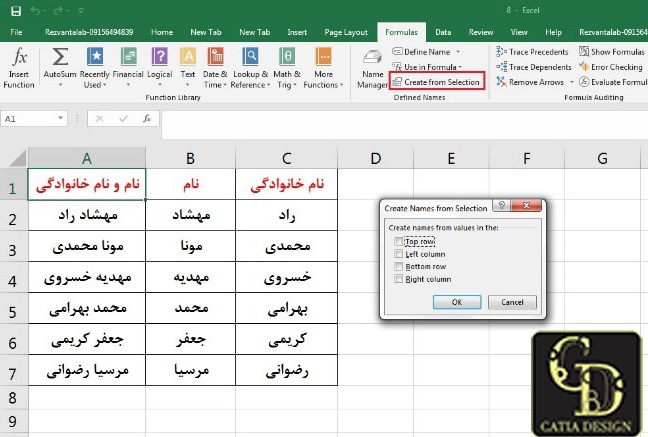Select cell containing جعفر in column B

[191, 339]
